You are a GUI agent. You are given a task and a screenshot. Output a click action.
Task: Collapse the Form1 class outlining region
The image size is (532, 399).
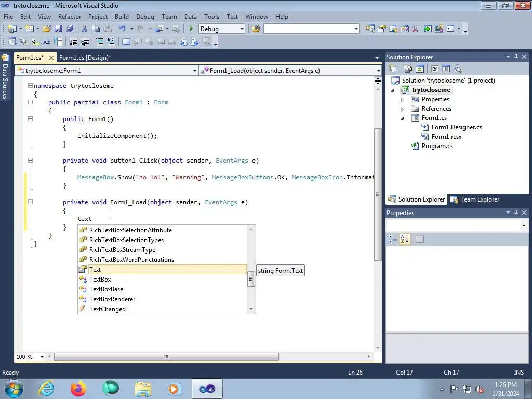[x=30, y=102]
